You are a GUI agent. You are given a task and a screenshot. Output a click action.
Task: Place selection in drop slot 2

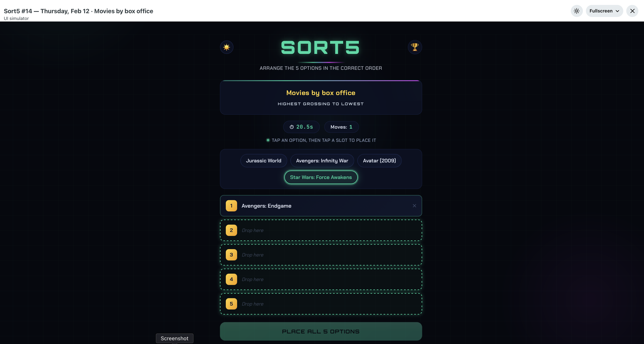(x=321, y=230)
